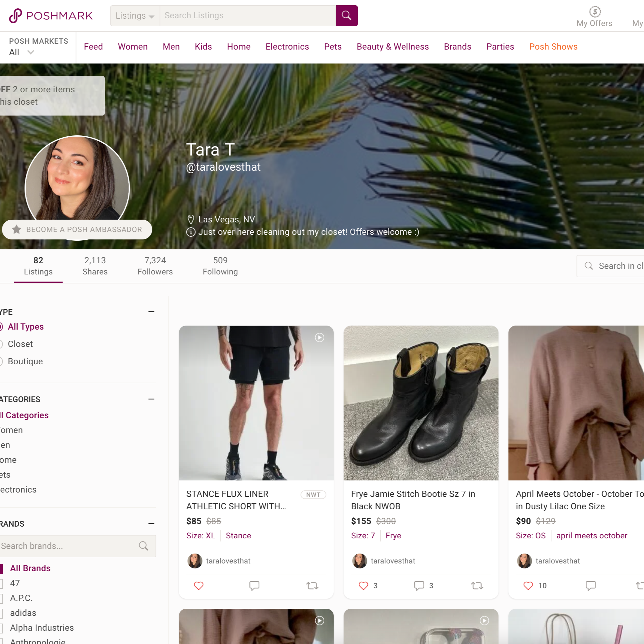Click Become a Posh Ambassador
644x644 pixels.
click(x=77, y=229)
